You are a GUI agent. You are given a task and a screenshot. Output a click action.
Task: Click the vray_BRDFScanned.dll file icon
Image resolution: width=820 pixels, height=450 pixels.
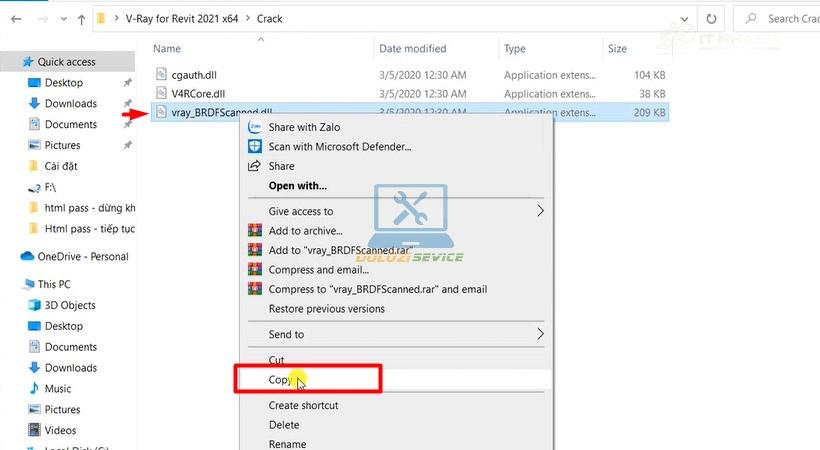[x=161, y=111]
